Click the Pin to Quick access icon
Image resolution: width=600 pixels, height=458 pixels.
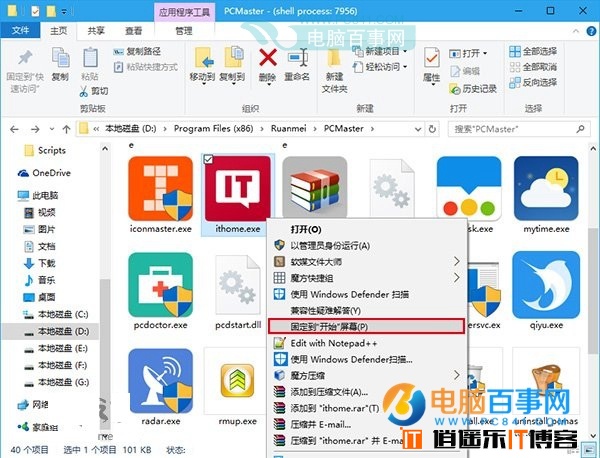[x=25, y=58]
